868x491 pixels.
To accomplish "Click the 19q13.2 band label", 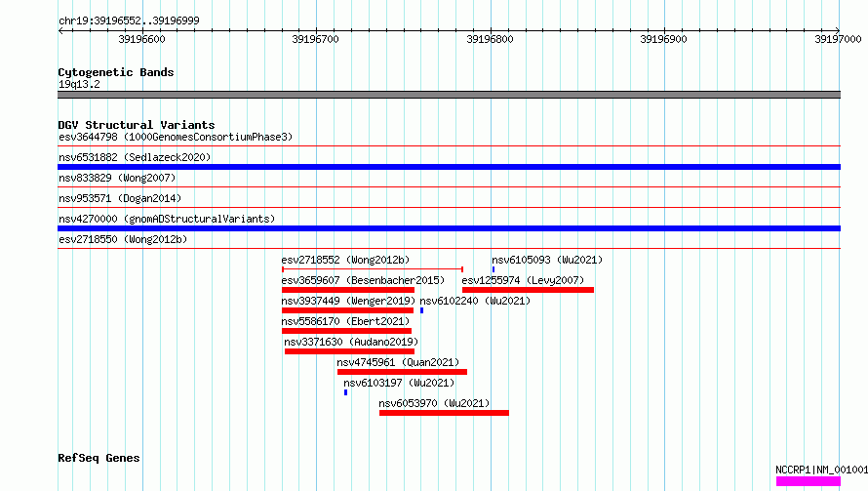I will [79, 84].
